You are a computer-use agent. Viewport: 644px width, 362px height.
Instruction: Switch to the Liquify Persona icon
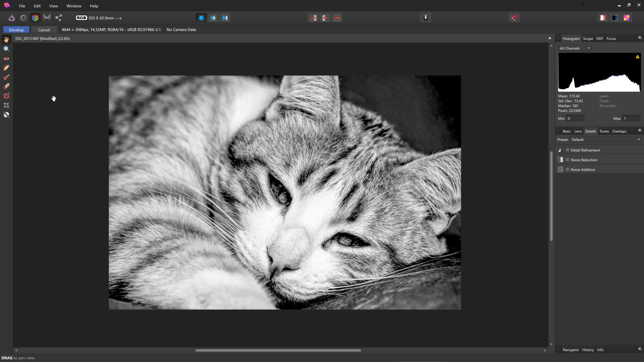coord(23,18)
